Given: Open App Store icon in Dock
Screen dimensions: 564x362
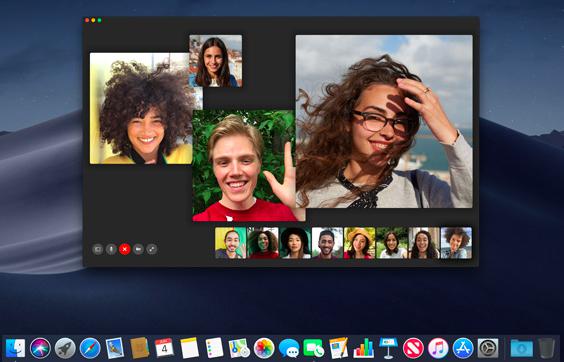Looking at the screenshot, I should pyautogui.click(x=463, y=348).
